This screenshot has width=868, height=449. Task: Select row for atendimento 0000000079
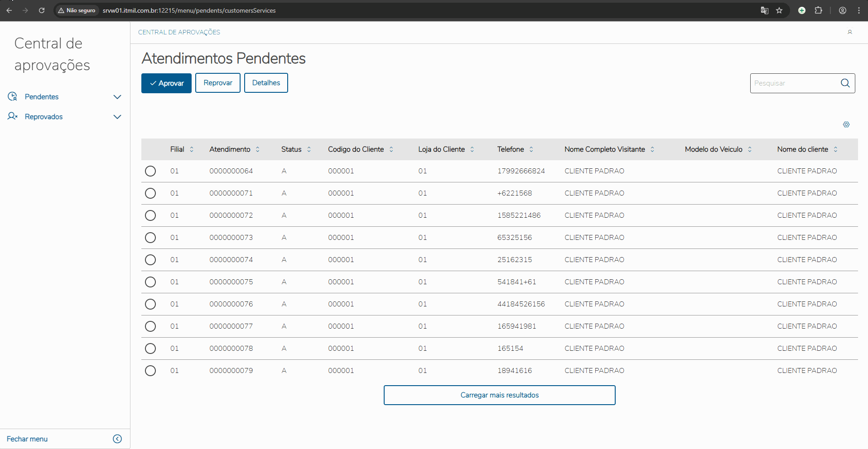tap(150, 371)
